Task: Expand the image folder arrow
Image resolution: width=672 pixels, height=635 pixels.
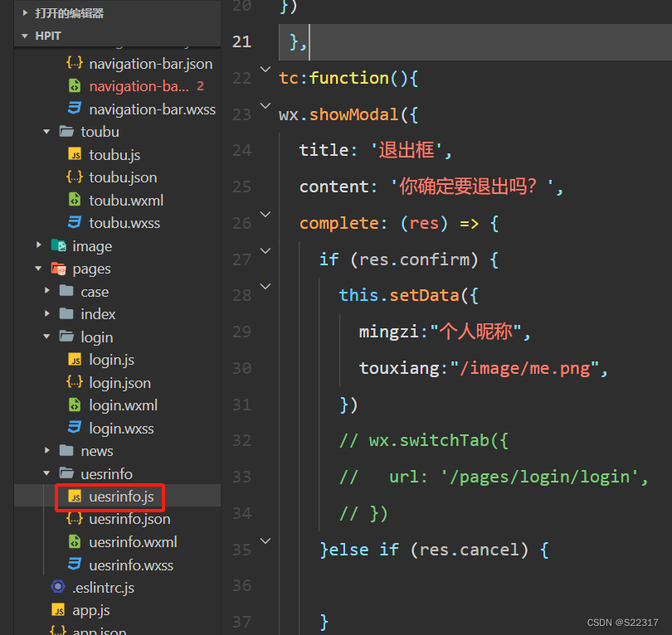Action: [x=38, y=245]
